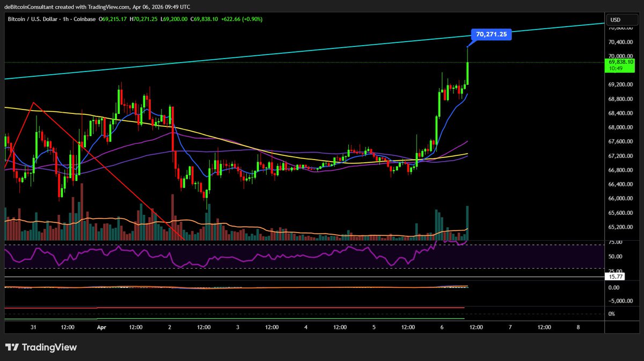Click the 67,200.00 price axis label
Screen dimensions: 644x361
coord(620,156)
